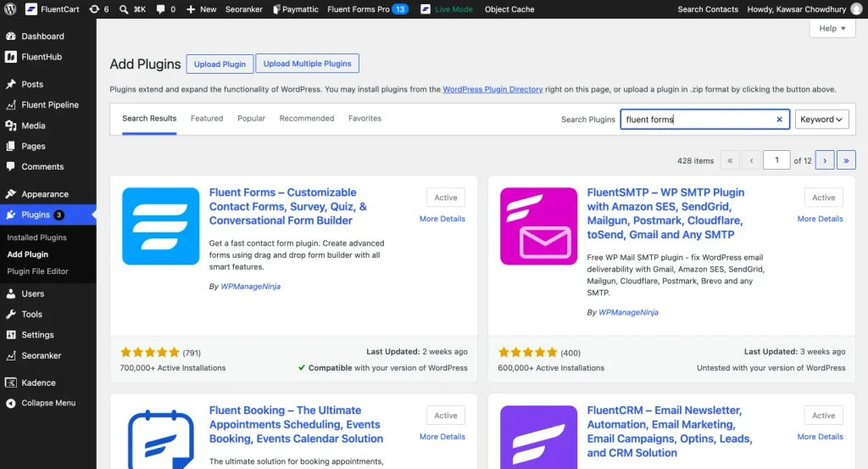Click the Upload Plugin button
Image resolution: width=868 pixels, height=469 pixels.
[220, 64]
